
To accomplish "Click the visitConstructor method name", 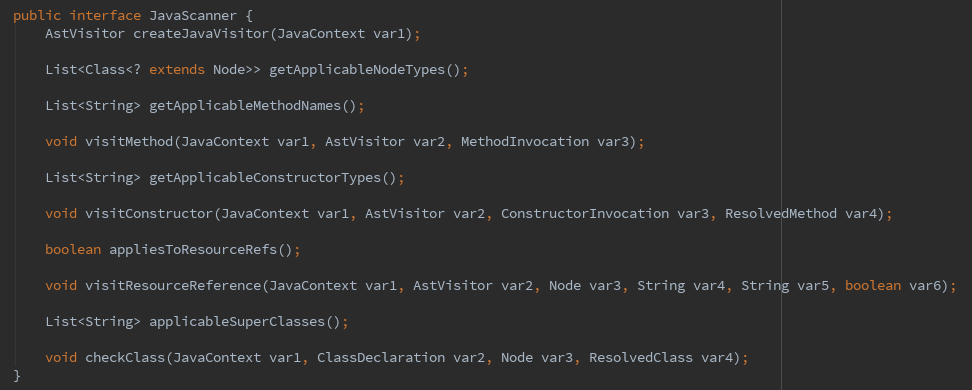I will click(x=149, y=213).
